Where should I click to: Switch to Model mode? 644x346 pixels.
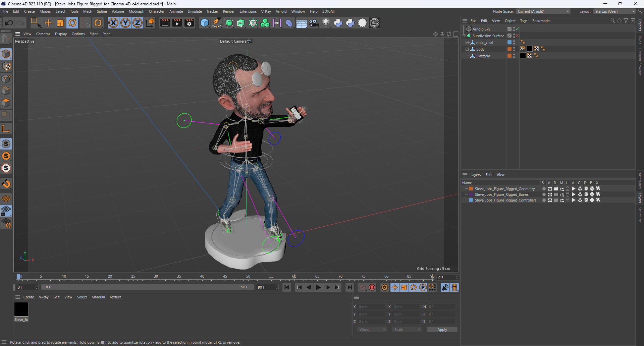click(6, 54)
